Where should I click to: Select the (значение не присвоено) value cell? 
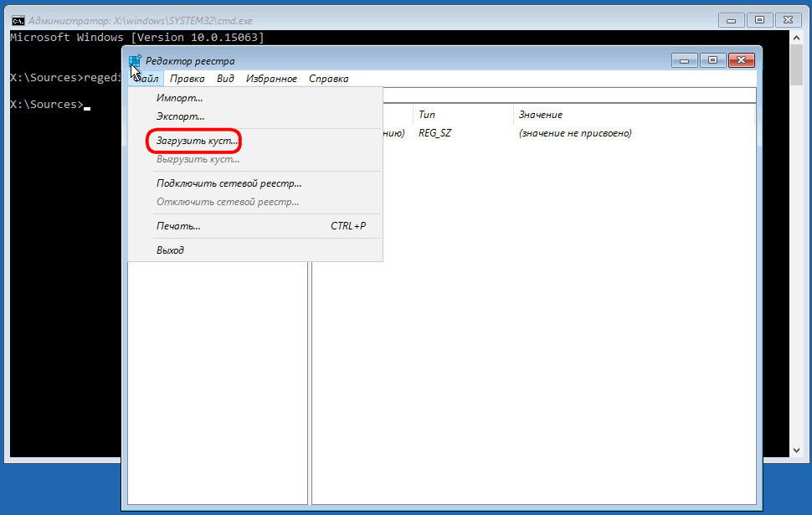coord(575,133)
